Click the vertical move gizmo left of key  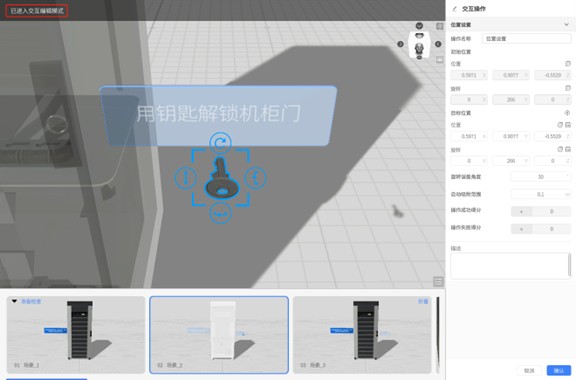pyautogui.click(x=185, y=178)
